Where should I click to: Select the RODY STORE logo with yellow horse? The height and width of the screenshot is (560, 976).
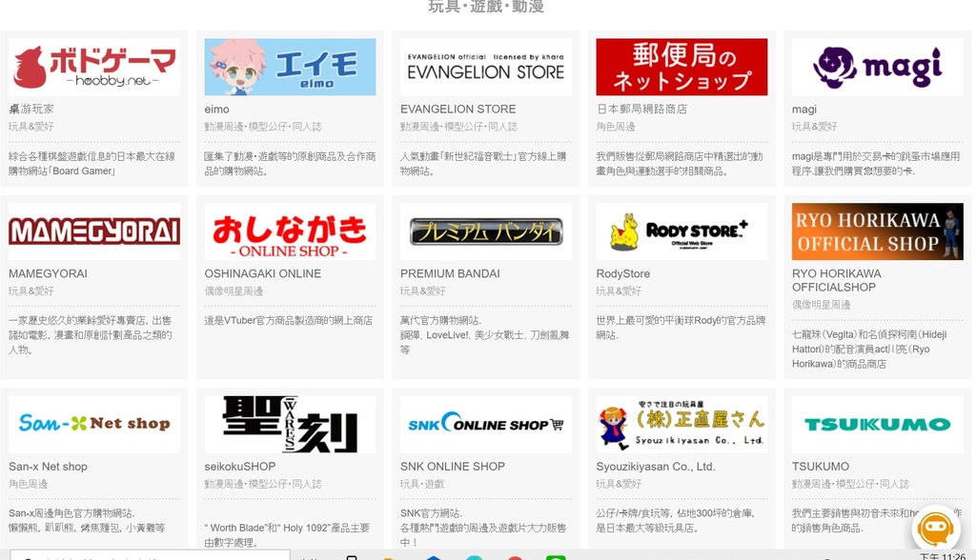coord(681,231)
